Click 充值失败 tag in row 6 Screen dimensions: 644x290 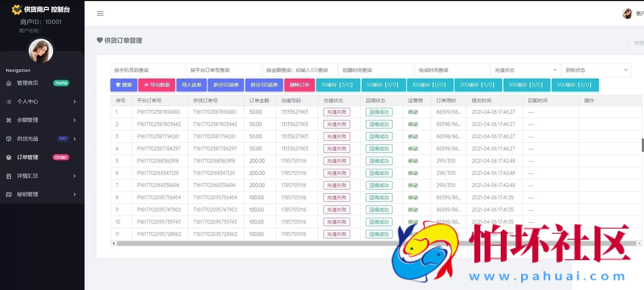coord(337,173)
